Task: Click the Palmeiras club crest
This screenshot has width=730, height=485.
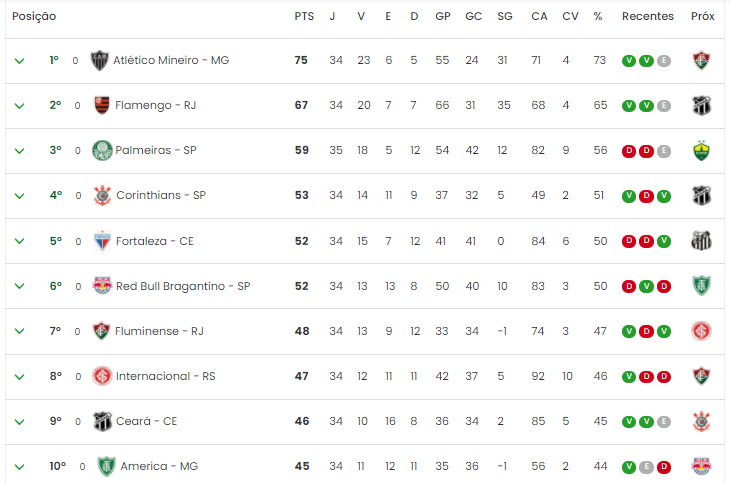Action: pos(102,150)
